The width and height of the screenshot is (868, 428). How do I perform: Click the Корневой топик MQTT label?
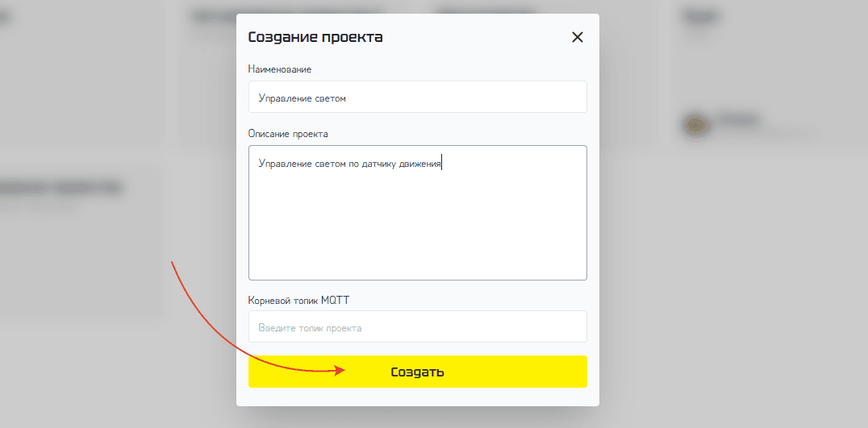[298, 300]
